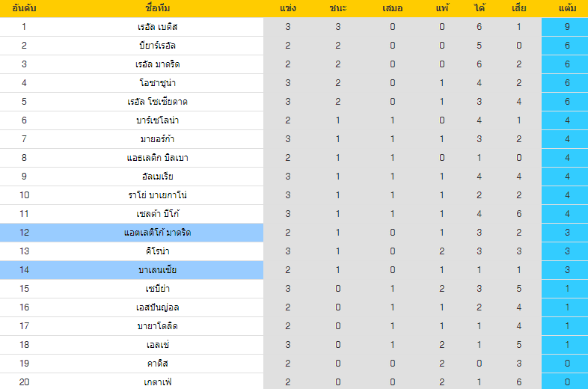Image resolution: width=588 pixels, height=389 pixels.
Task: Click goals-against value for เอลเช่
Action: 518,345
